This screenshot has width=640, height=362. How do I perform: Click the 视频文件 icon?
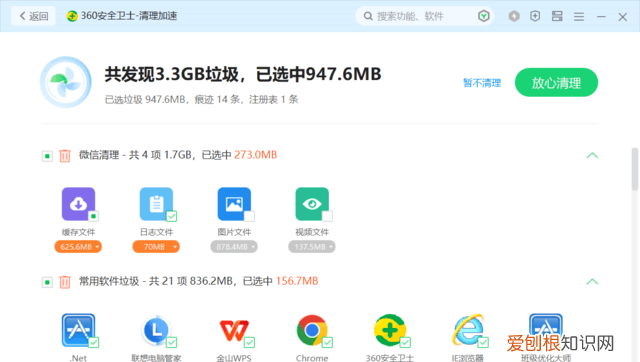(312, 204)
